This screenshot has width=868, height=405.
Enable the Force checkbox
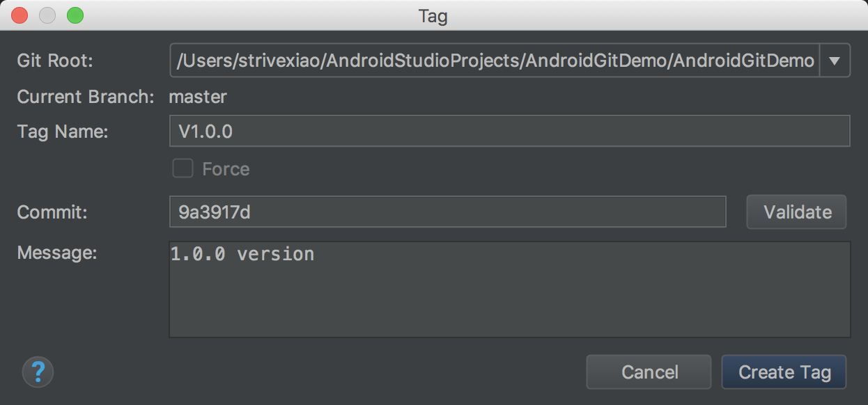click(x=183, y=168)
